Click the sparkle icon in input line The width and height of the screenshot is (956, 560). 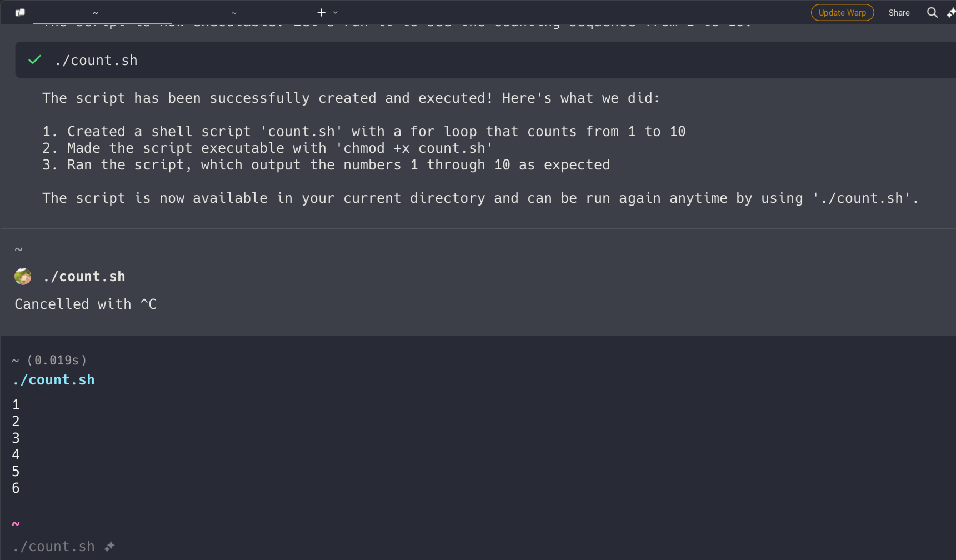point(109,546)
